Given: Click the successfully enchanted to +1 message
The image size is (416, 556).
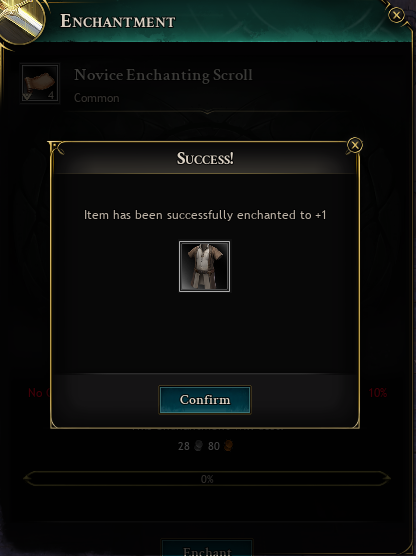Looking at the screenshot, I should click(205, 215).
